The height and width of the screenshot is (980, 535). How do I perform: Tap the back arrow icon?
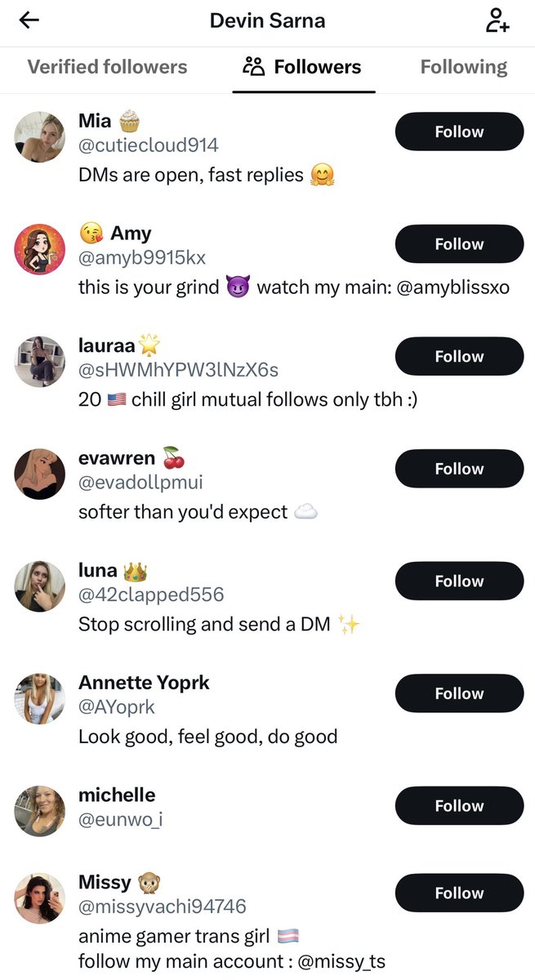pos(29,20)
